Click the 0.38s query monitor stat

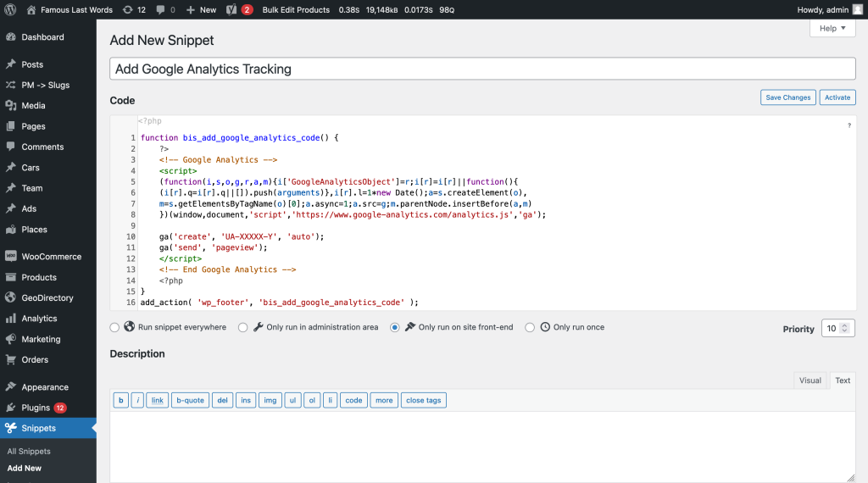(348, 9)
